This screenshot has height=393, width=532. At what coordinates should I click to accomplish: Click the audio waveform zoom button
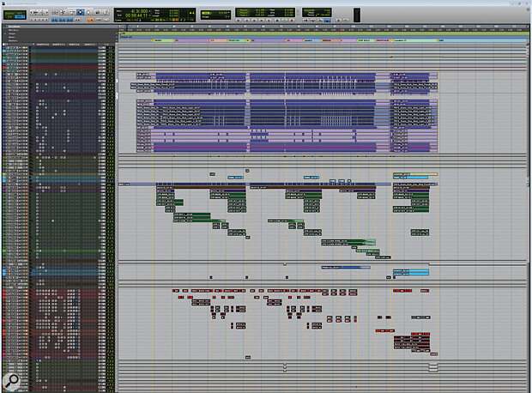click(36, 13)
